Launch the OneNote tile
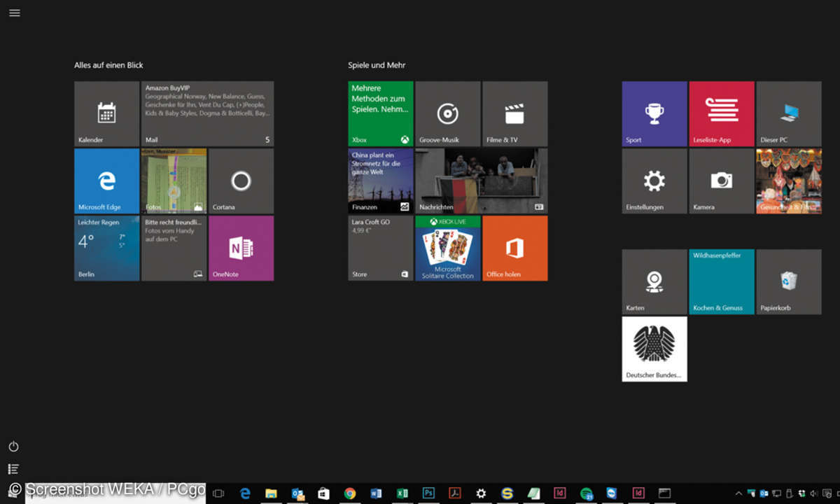840x504 pixels. coord(241,248)
